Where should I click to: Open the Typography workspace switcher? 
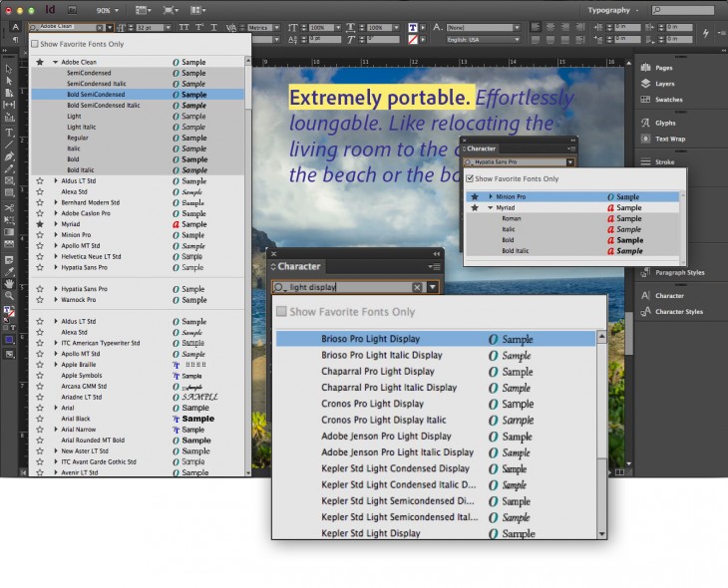click(613, 10)
